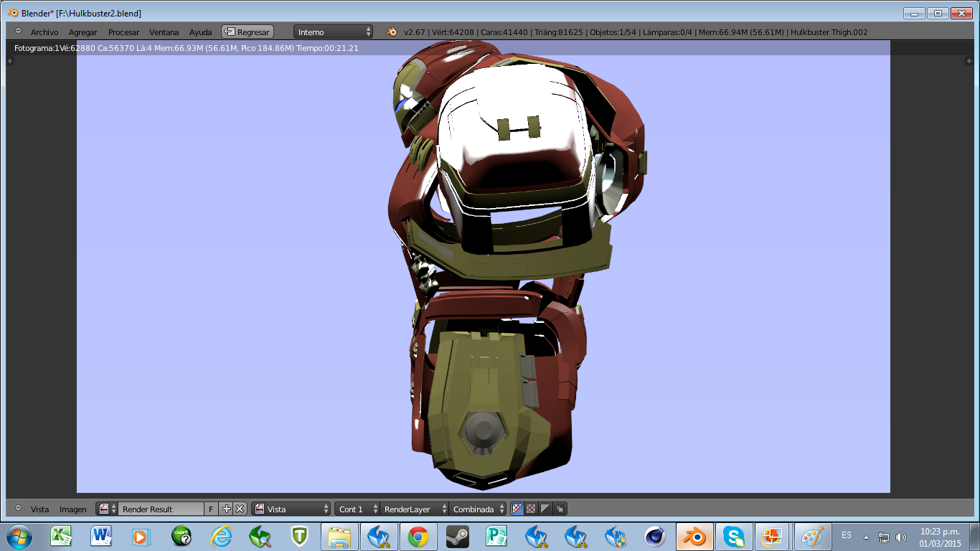Viewport: 980px width, 551px height.
Task: Toggle color-only channel display icon
Action: click(532, 509)
